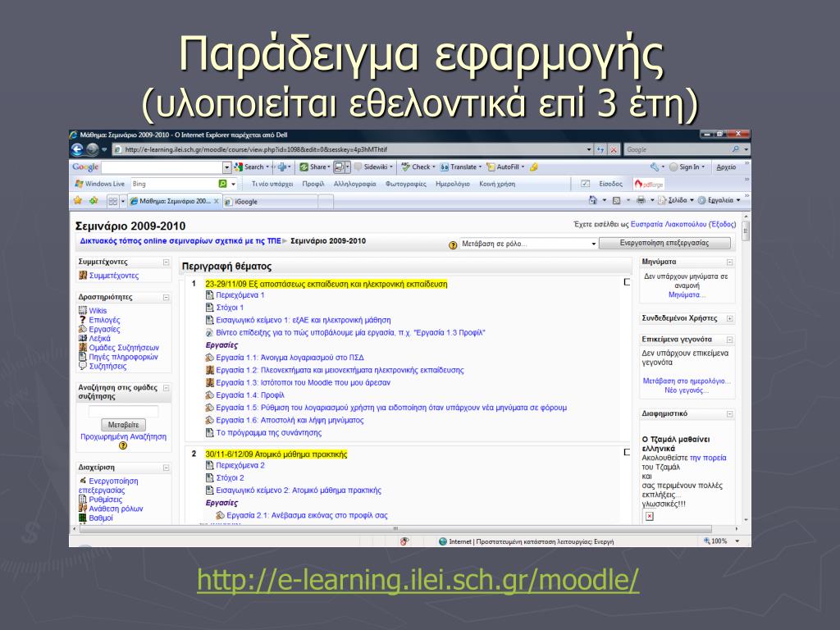Open the Quick Tabs grid icon

pyautogui.click(x=112, y=201)
